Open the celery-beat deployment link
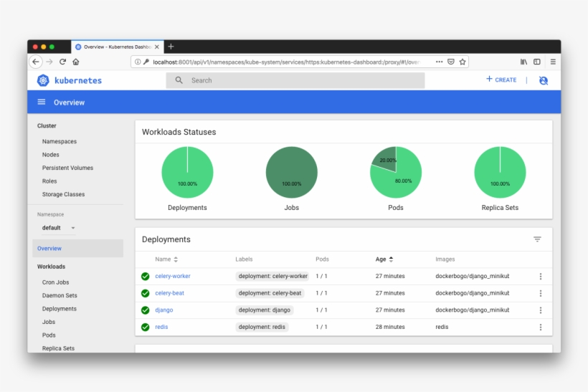This screenshot has height=392, width=588. [169, 293]
